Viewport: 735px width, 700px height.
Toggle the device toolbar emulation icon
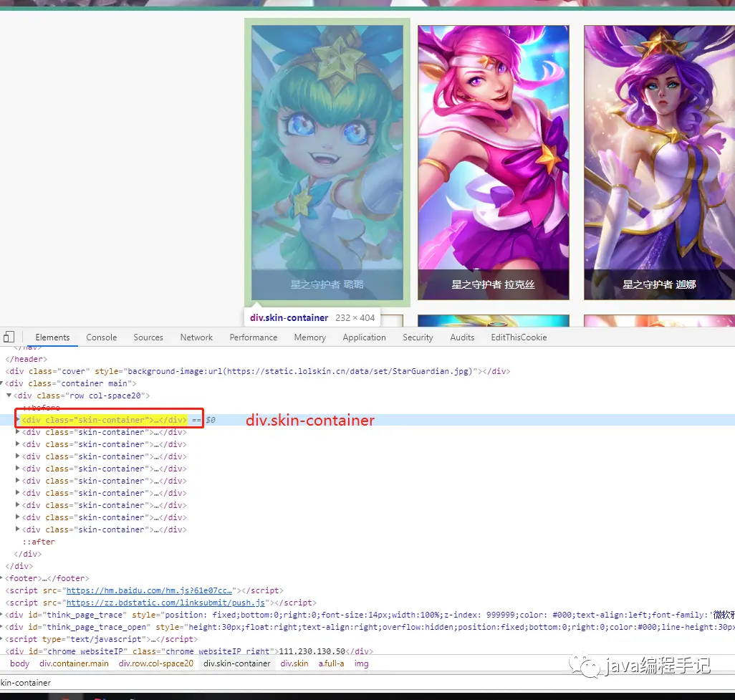click(9, 337)
